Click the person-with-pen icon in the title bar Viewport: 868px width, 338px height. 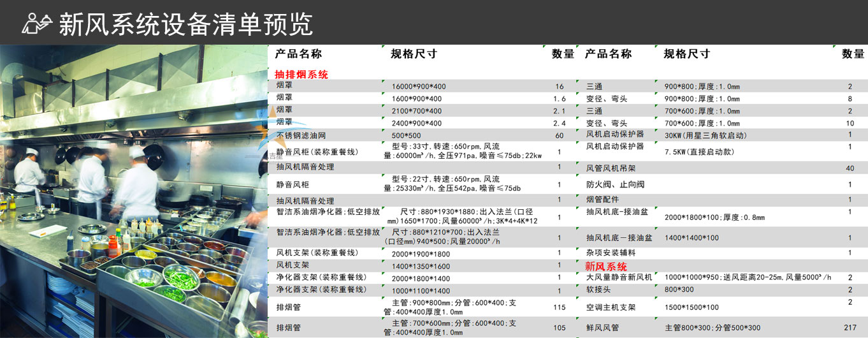(37, 23)
